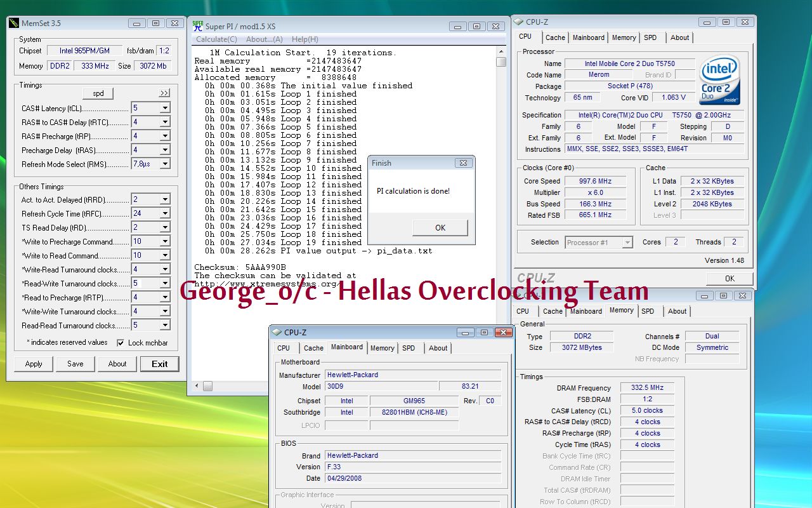Click the CPU Name field Intel Mobile Core 2 Duo T5750

[x=629, y=63]
